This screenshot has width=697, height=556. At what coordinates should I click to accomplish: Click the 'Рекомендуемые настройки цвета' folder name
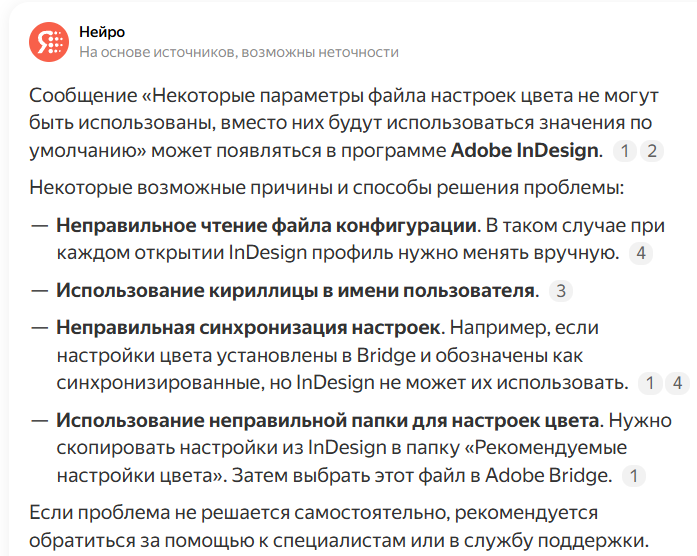[x=342, y=462]
